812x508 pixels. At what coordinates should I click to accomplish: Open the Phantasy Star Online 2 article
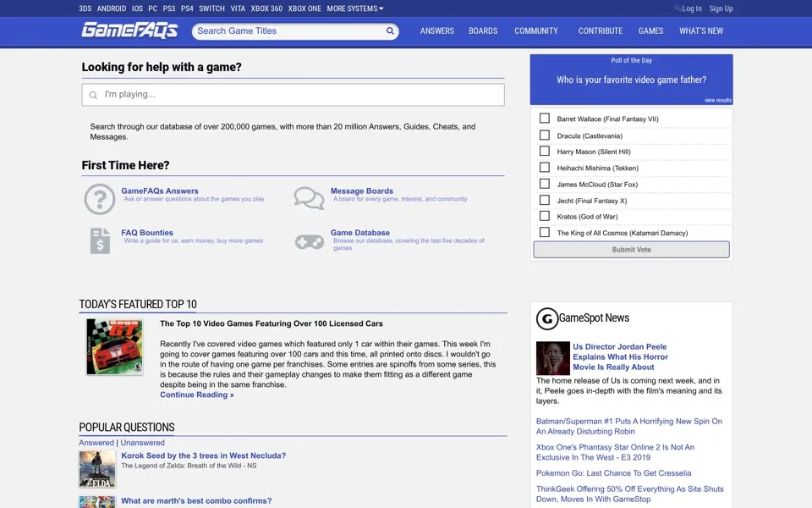(615, 452)
